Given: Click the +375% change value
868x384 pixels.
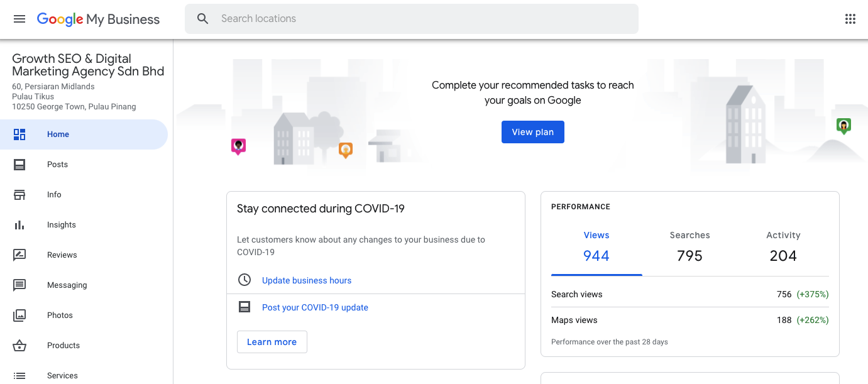Looking at the screenshot, I should [813, 294].
